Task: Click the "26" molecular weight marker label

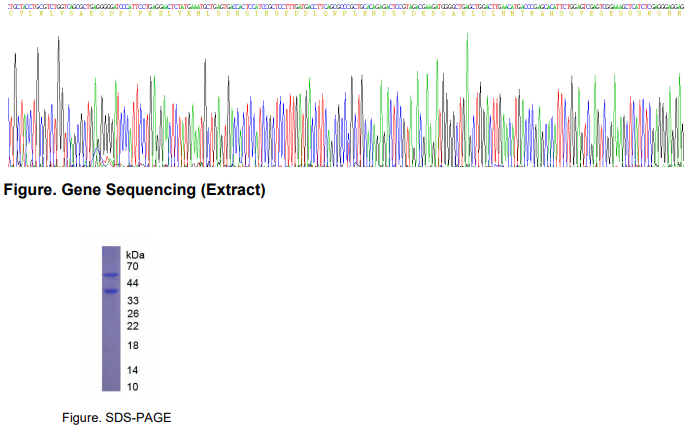Action: point(133,313)
